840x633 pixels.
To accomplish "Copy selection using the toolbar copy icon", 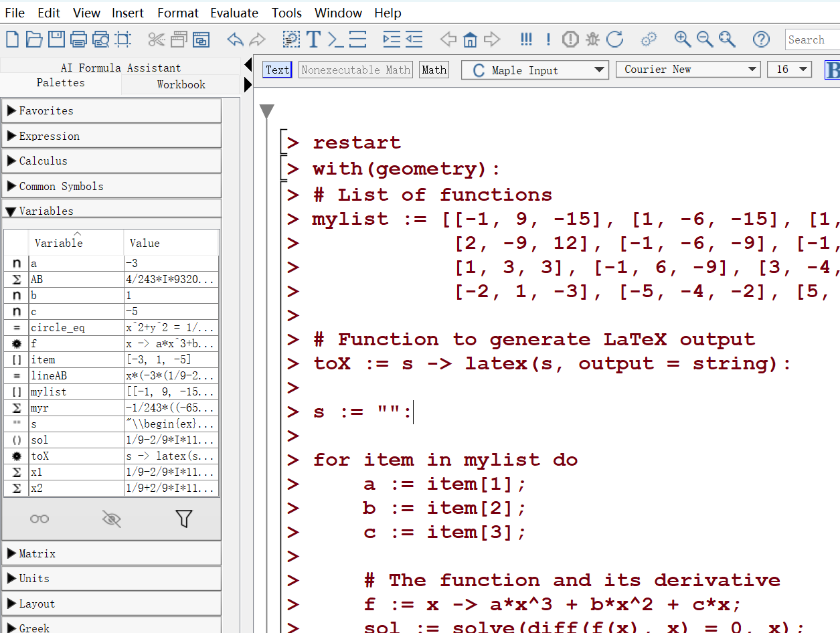I will click(179, 39).
